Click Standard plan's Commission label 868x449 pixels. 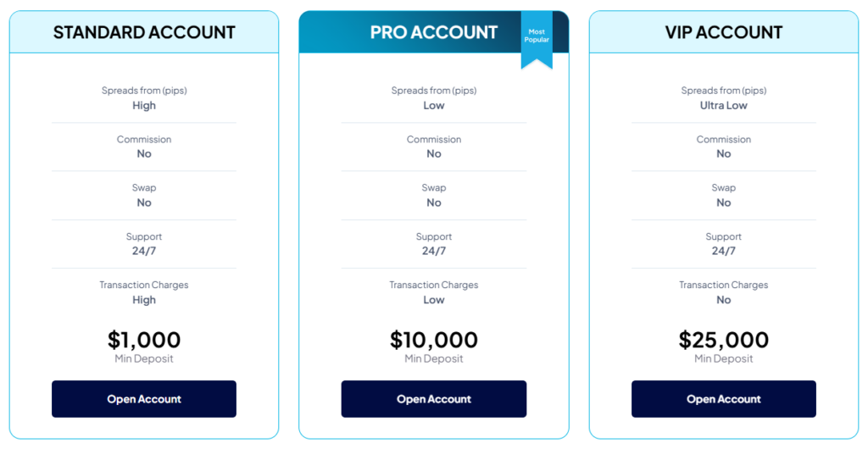(x=144, y=140)
